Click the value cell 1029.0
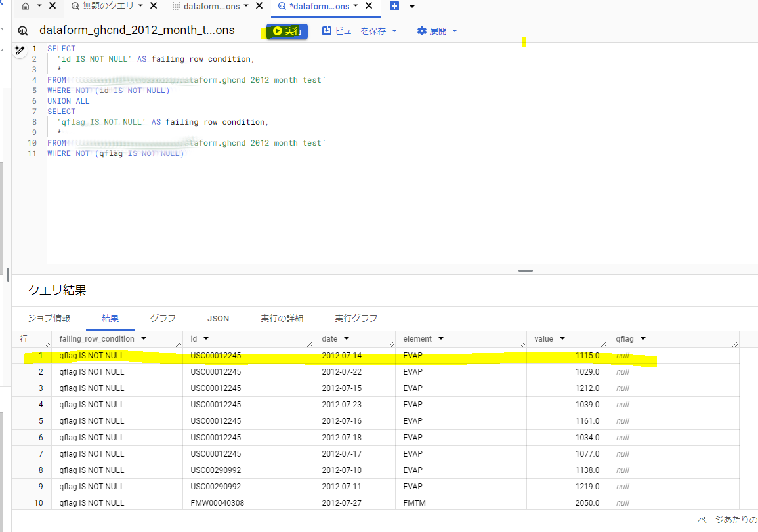Viewport: 758px width, 532px height. click(587, 372)
